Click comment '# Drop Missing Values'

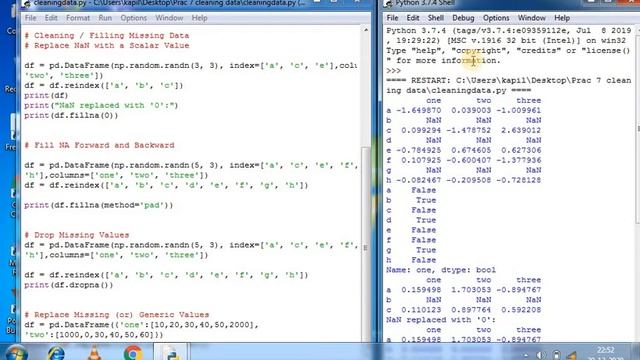[76, 235]
